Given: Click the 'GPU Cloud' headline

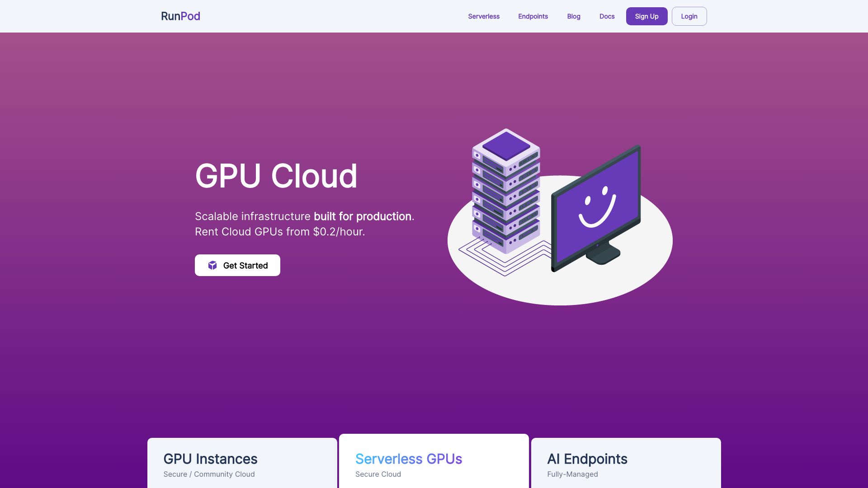Looking at the screenshot, I should 276,176.
